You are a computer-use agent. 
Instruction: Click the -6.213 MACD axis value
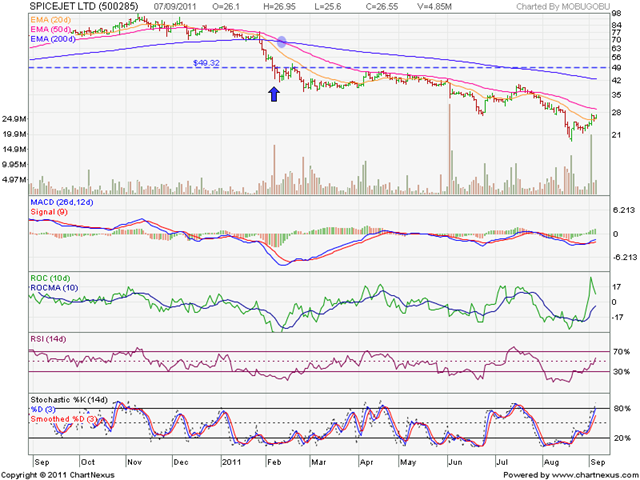[x=624, y=258]
